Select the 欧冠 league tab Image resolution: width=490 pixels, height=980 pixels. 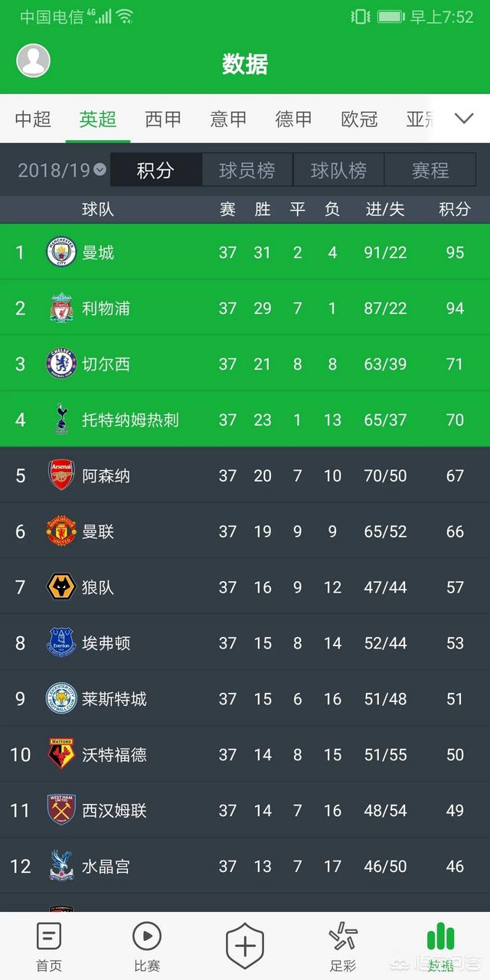(x=359, y=119)
